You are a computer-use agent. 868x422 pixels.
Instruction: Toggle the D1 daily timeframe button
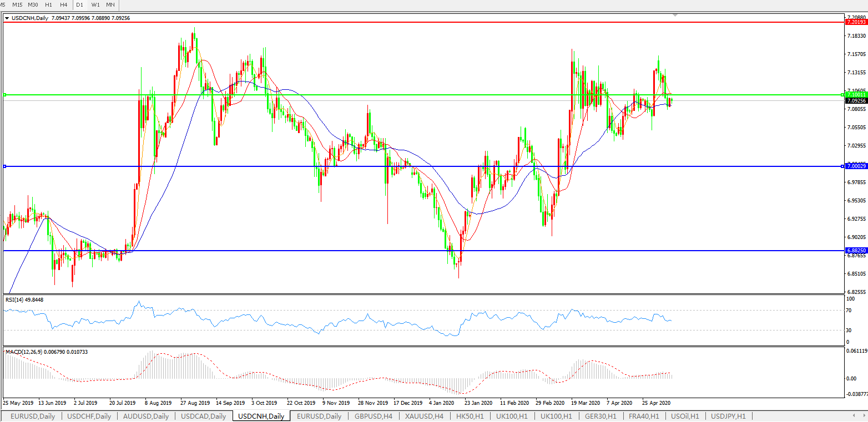80,4
